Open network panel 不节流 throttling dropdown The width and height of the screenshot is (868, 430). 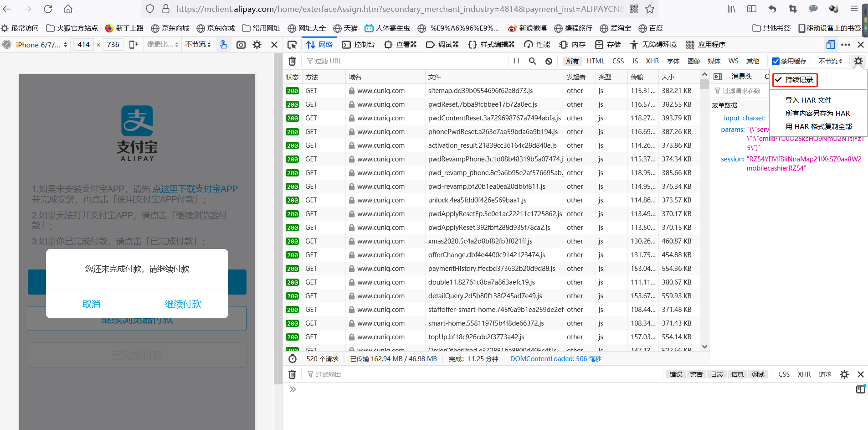point(830,61)
